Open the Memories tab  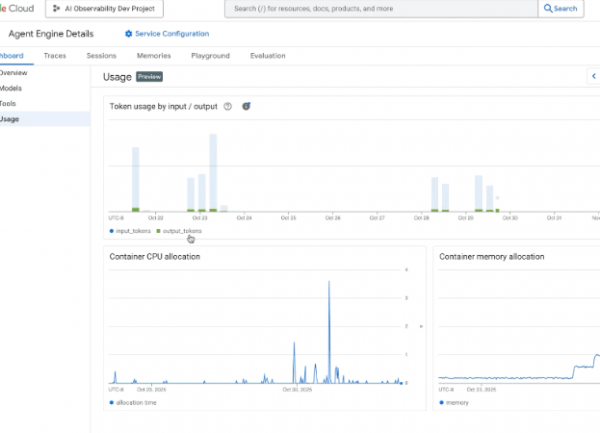coord(154,56)
